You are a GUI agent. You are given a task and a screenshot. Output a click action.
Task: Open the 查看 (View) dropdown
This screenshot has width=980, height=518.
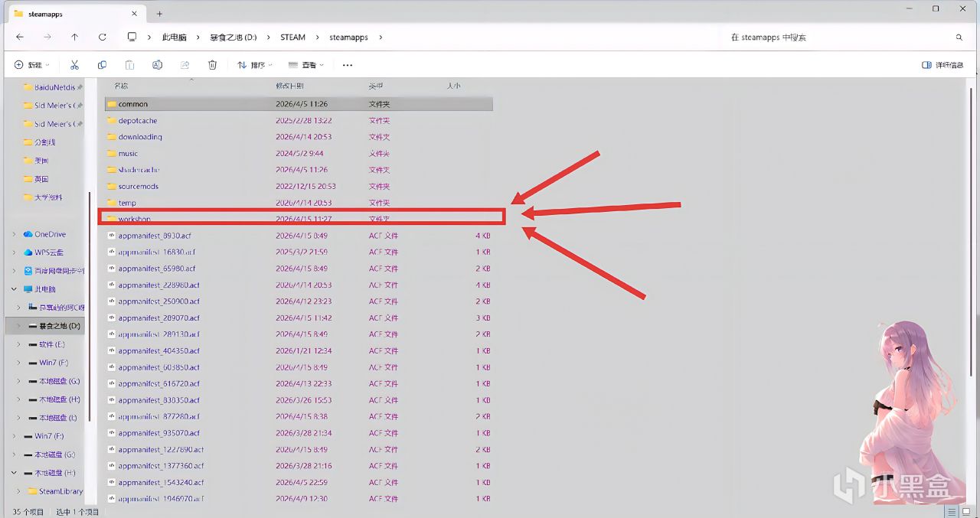(306, 65)
